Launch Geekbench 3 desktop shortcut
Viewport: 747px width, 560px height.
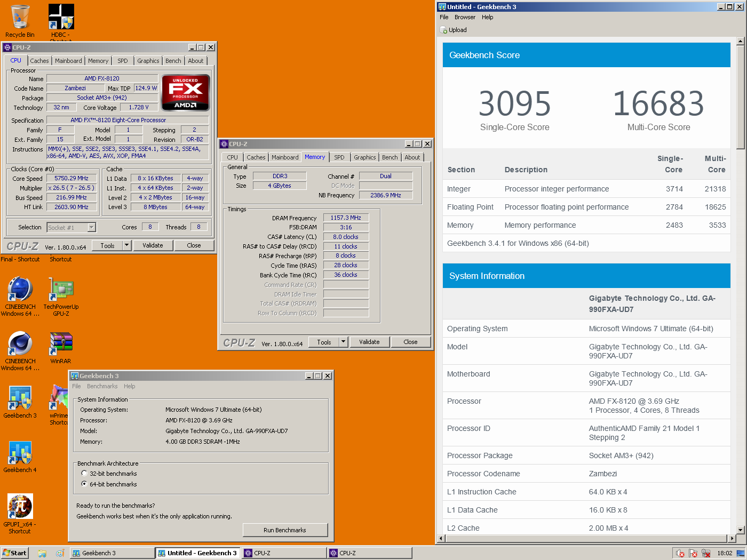20,402
